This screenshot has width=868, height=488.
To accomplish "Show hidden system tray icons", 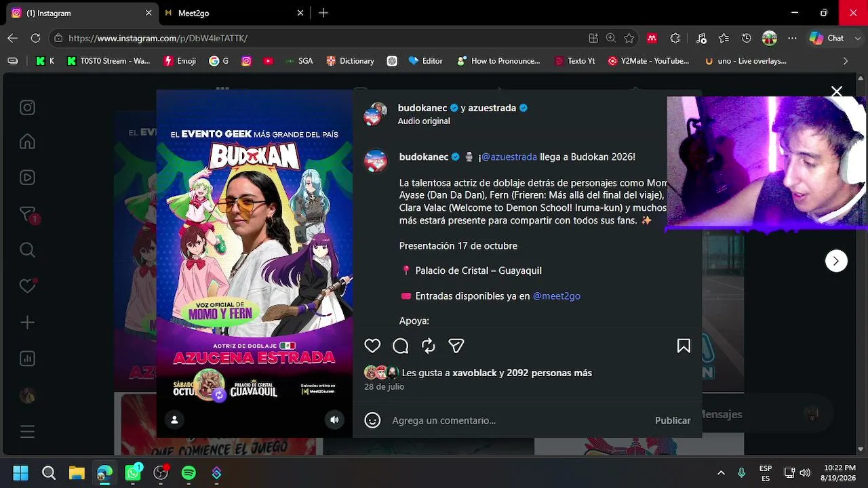I will pos(721,472).
